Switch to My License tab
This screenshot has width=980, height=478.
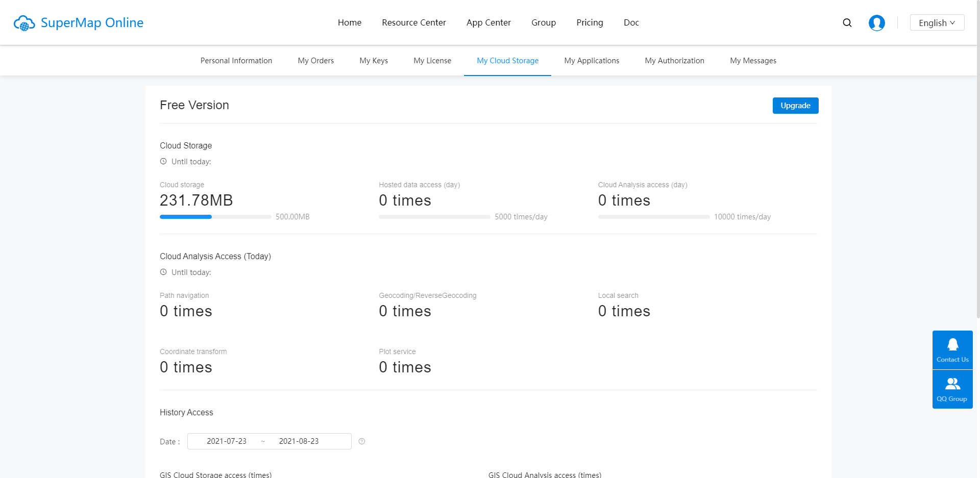pyautogui.click(x=432, y=61)
